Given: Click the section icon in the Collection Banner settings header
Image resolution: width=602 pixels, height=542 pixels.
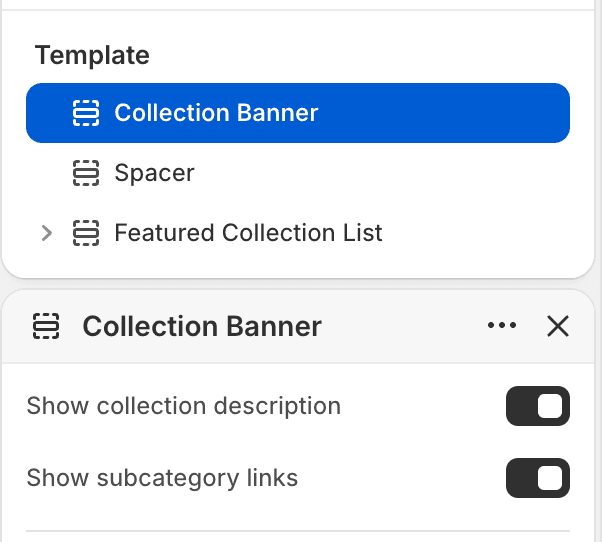Looking at the screenshot, I should pyautogui.click(x=46, y=326).
